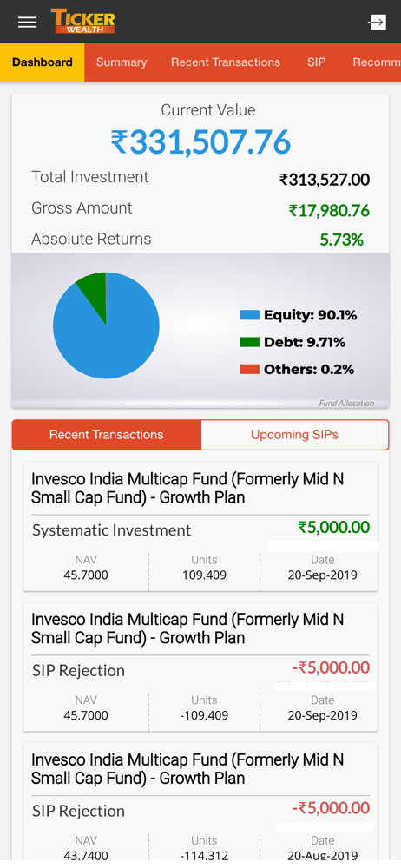Image resolution: width=401 pixels, height=868 pixels.
Task: Toggle to Recent Transactions list view
Action: (107, 435)
